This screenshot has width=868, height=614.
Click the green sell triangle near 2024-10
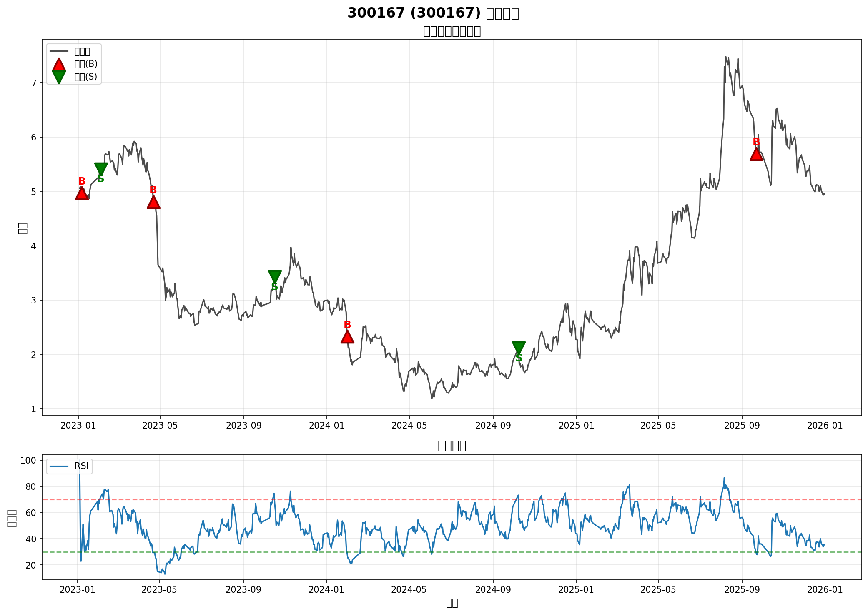tap(519, 347)
